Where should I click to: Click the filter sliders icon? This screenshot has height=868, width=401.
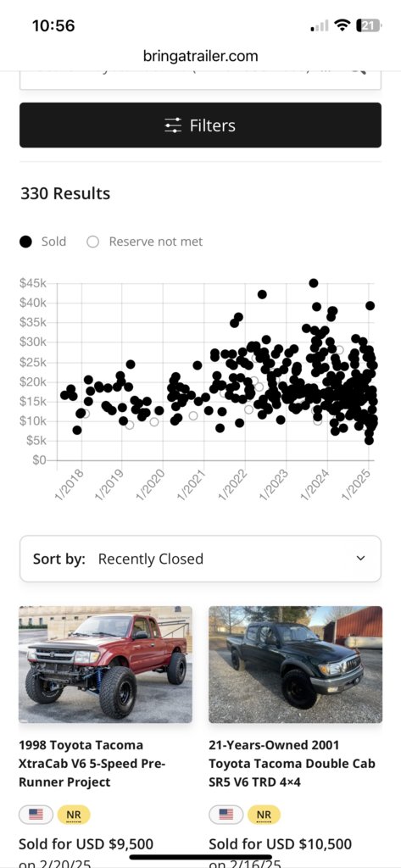tap(173, 125)
